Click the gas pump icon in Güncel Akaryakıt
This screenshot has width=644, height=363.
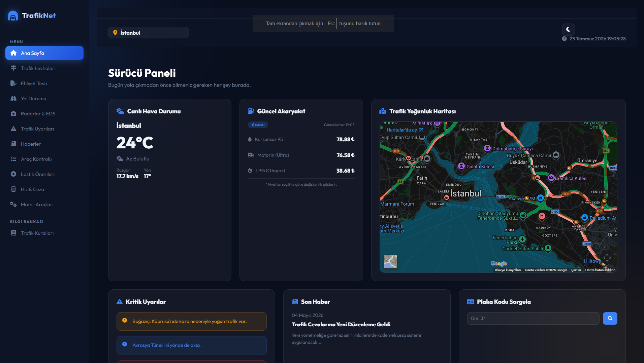pos(251,111)
